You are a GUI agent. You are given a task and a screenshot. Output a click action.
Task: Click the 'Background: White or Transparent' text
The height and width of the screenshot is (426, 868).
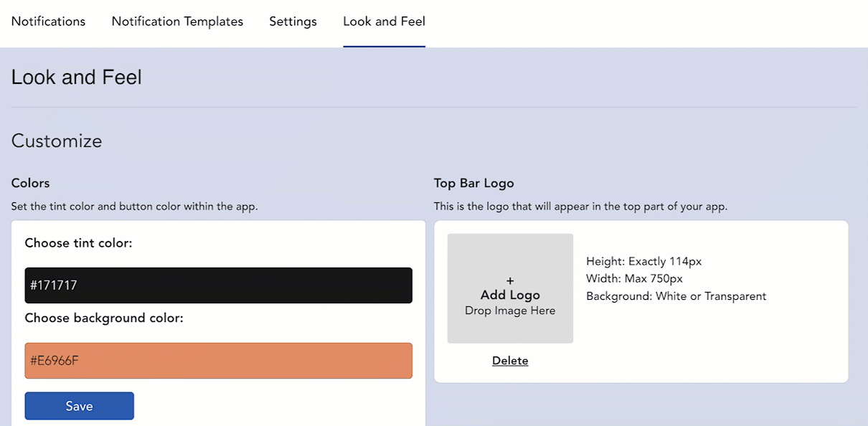676,296
